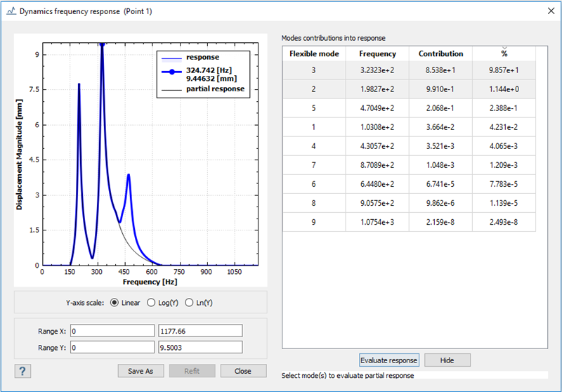Click the Hide button

tap(447, 360)
